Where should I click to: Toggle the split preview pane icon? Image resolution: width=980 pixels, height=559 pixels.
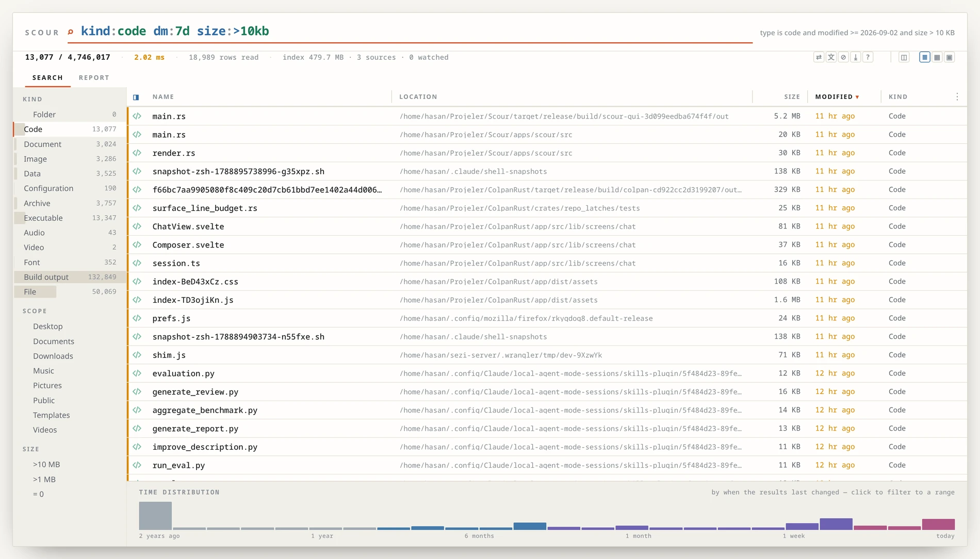904,57
